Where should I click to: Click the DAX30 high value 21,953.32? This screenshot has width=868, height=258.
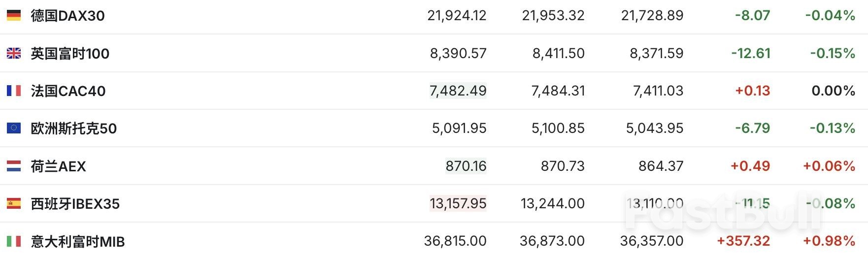tap(553, 16)
